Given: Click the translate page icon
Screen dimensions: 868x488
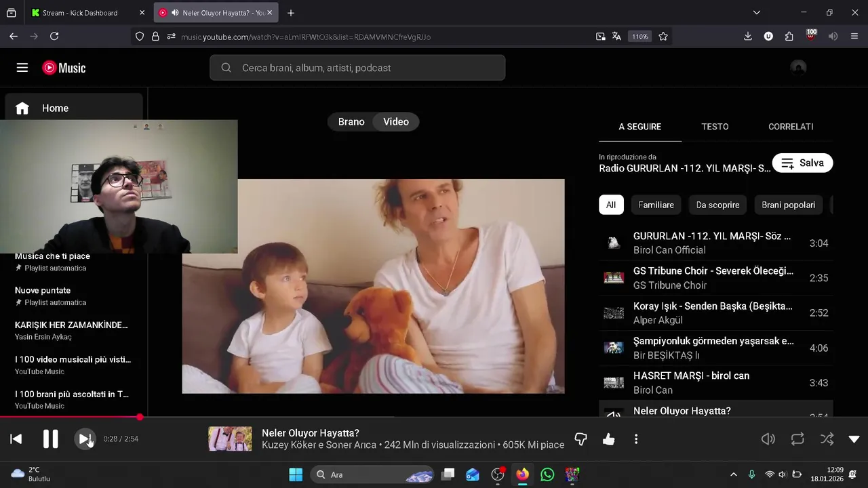Looking at the screenshot, I should [616, 37].
